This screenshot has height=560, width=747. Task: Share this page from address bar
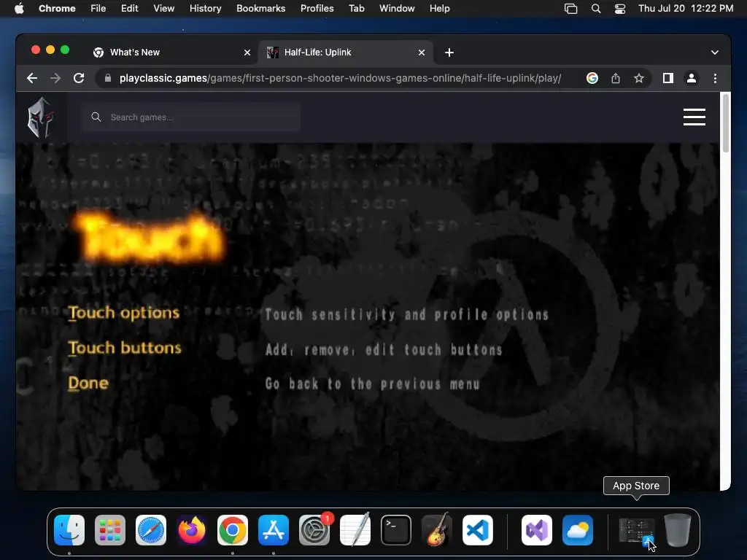[x=616, y=78]
